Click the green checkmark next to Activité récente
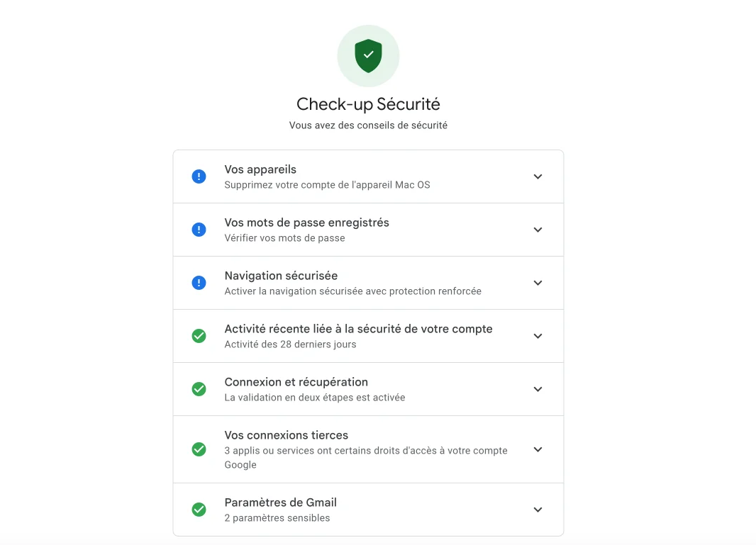 click(199, 335)
